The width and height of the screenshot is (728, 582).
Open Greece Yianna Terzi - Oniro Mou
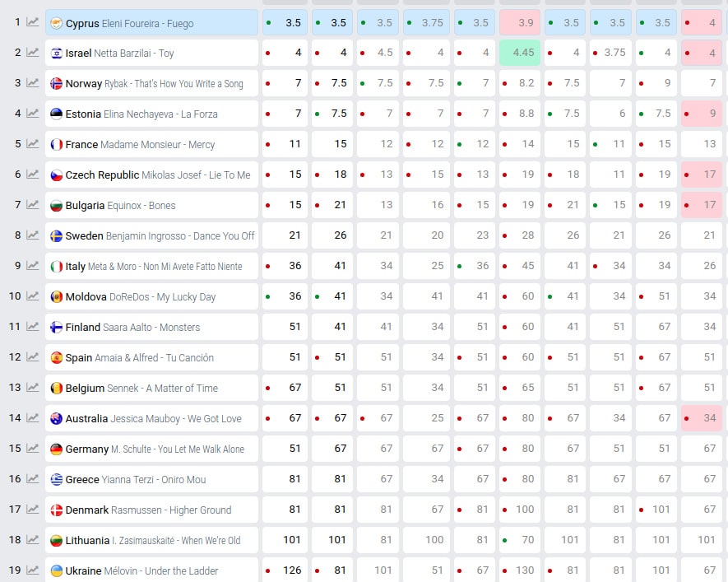(151, 479)
